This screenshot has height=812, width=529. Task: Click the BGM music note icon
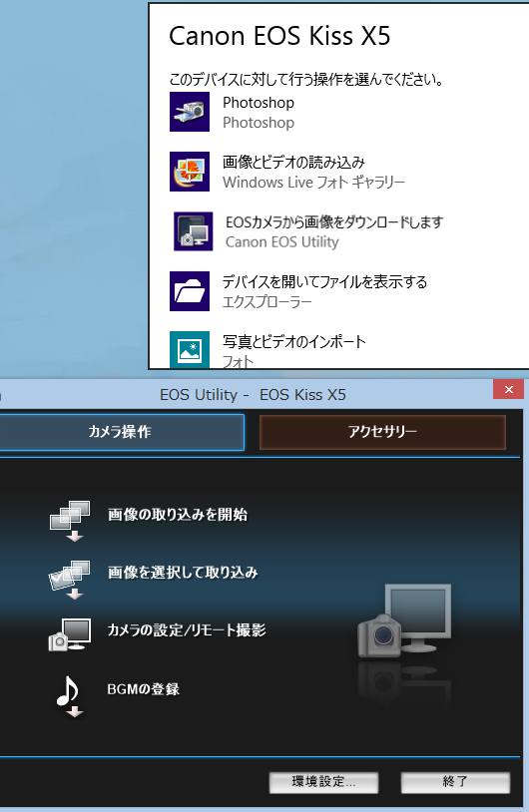(69, 696)
